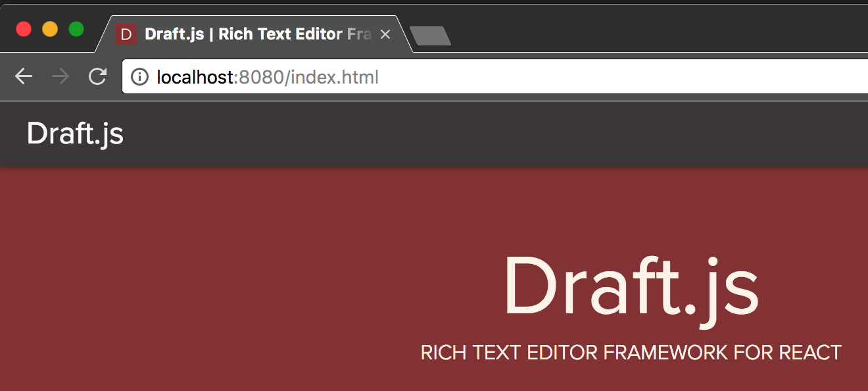
Task: Minimize the window with the yellow button
Action: [50, 29]
